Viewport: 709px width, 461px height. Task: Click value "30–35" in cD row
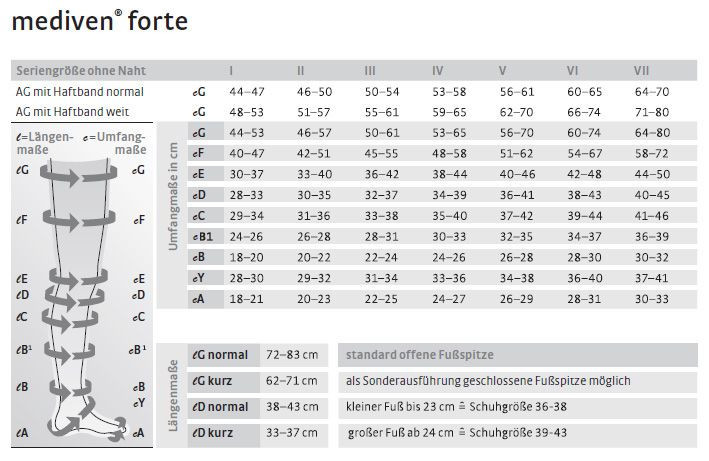pos(314,195)
